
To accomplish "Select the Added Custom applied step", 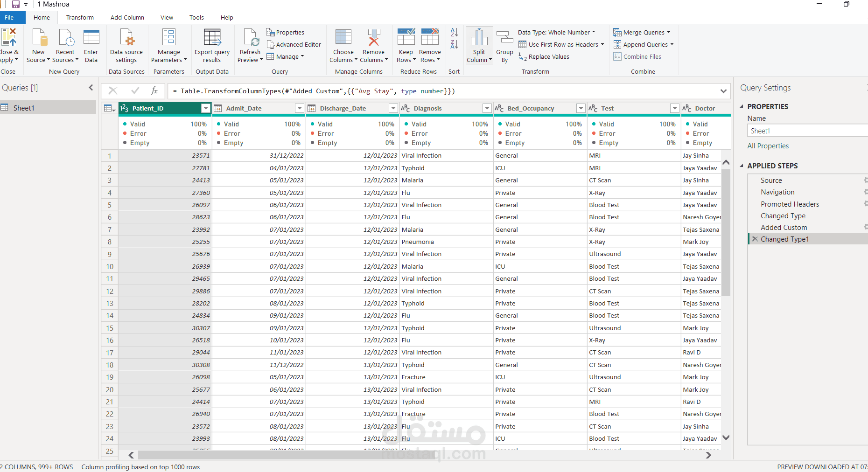I will [x=784, y=227].
